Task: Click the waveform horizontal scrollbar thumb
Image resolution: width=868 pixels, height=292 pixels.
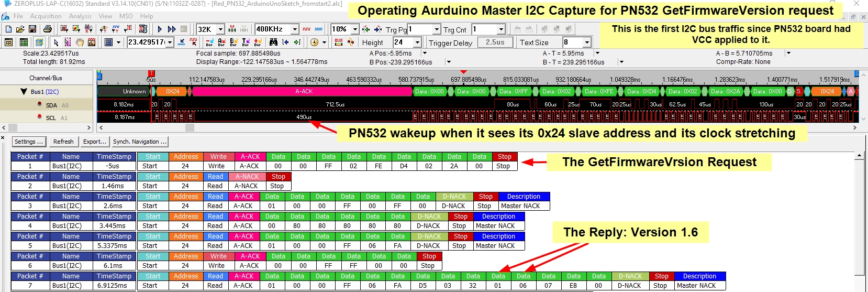Action: [x=190, y=127]
